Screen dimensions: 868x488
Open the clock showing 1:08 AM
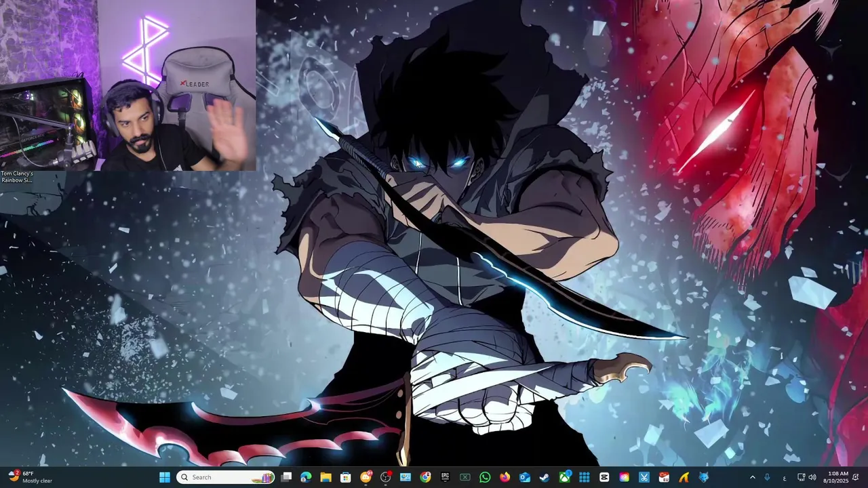[835, 477]
